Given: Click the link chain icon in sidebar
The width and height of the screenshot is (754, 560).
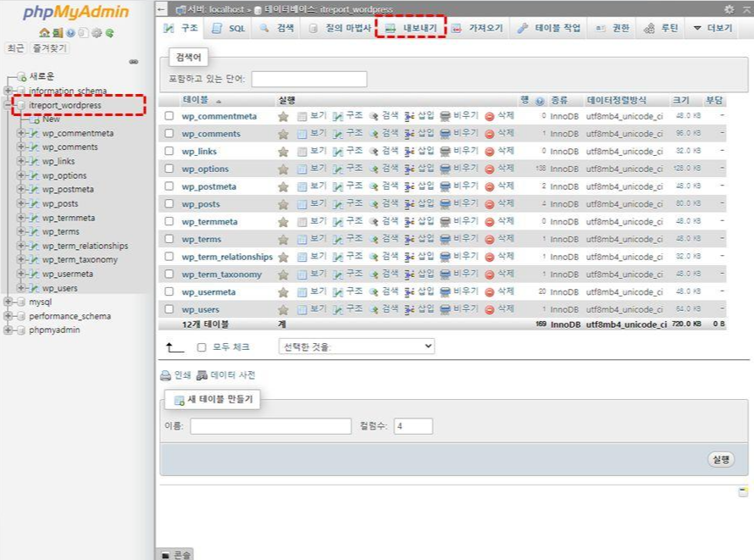Looking at the screenshot, I should pyautogui.click(x=134, y=62).
